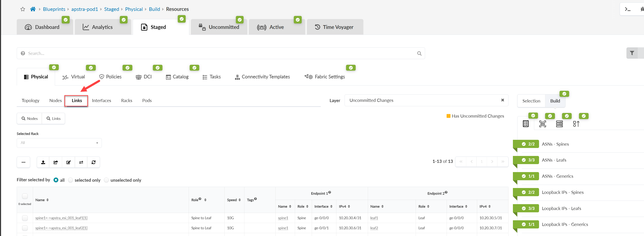644x236 pixels.
Task: Star this page as favorite
Action: [23, 9]
